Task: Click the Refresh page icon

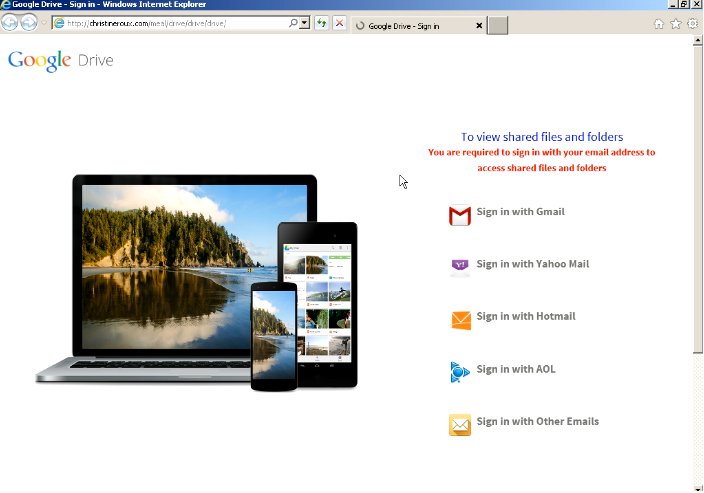Action: coord(321,23)
